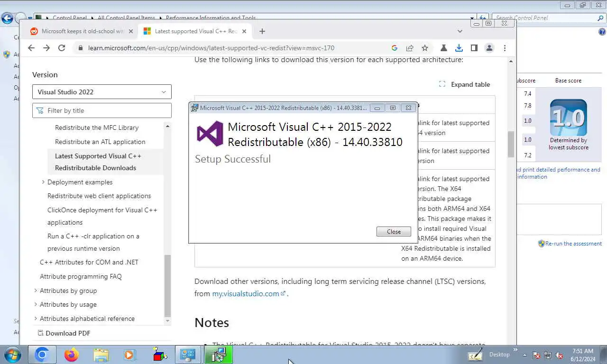This screenshot has height=364, width=607.
Task: Click the installer title bar icon
Action: pos(194,108)
